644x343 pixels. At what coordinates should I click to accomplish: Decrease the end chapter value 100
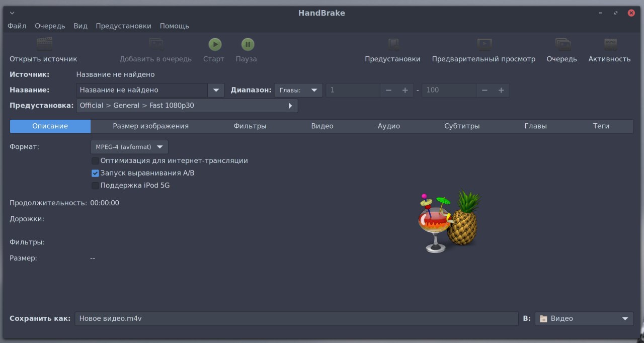(x=485, y=91)
